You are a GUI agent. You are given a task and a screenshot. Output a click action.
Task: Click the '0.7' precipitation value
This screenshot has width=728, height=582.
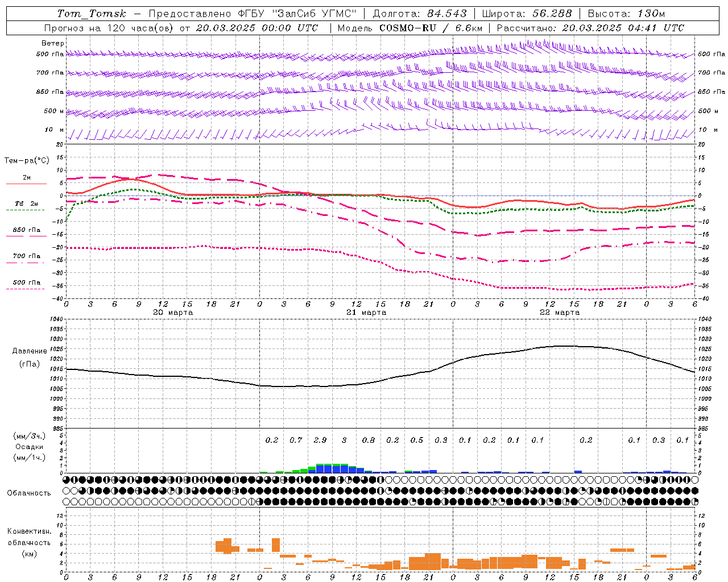click(x=296, y=440)
